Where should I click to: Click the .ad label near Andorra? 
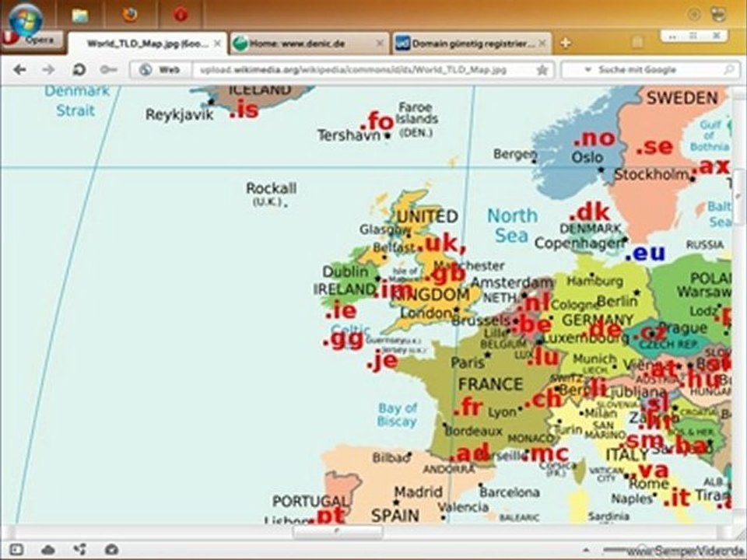click(x=468, y=452)
